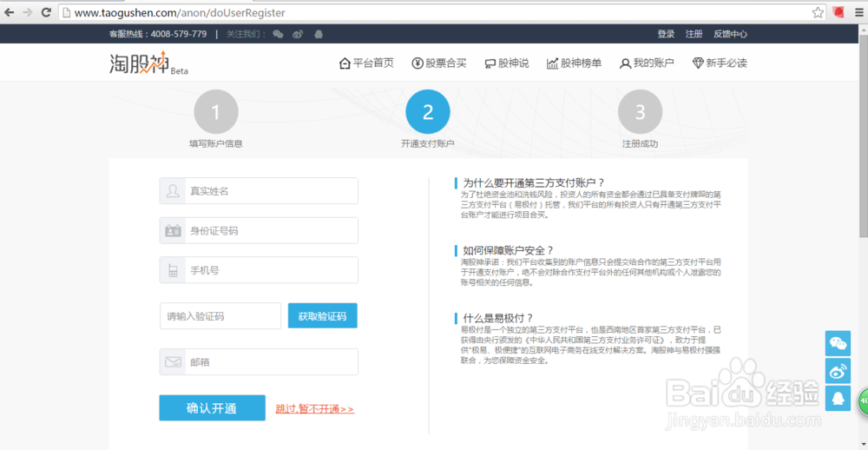Viewport: 868px width, 450px height.
Task: Click diamond icon beside 新手必读
Action: (x=698, y=63)
